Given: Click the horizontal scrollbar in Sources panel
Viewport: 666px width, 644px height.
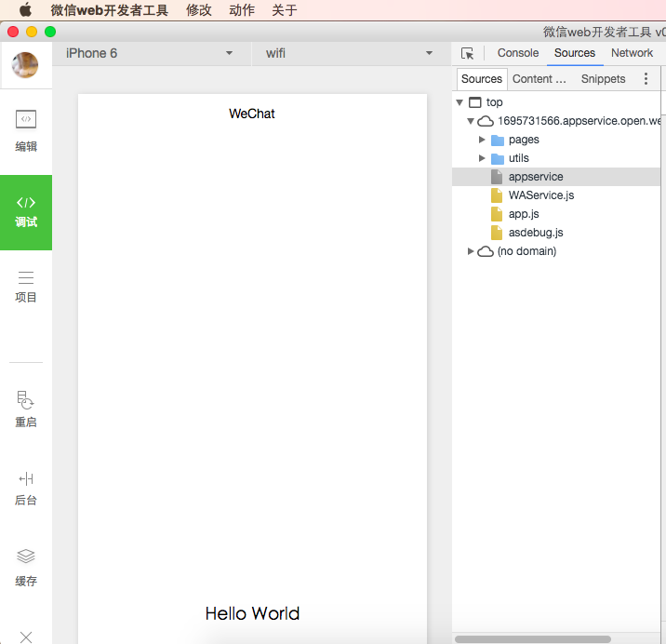Looking at the screenshot, I should [x=532, y=639].
